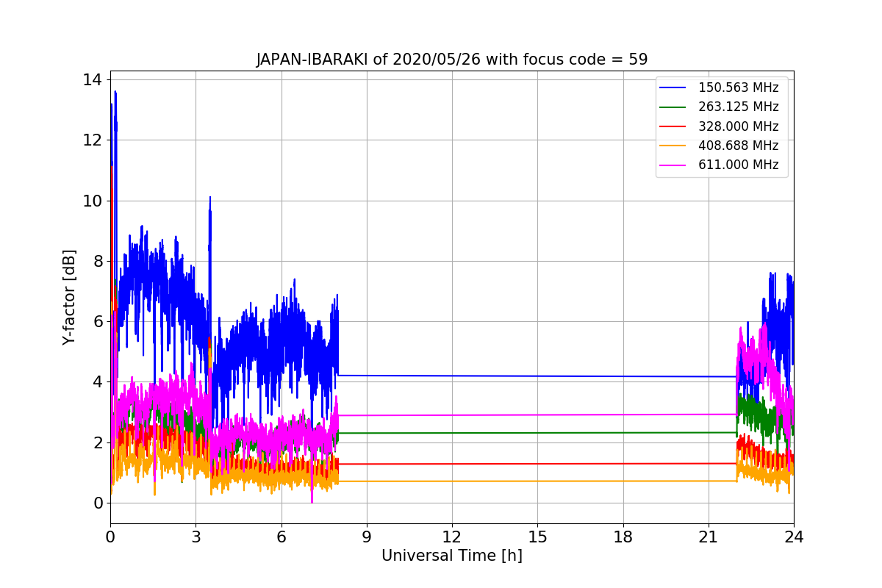Click x-axis tick label 3
The height and width of the screenshot is (588, 882).
point(196,537)
